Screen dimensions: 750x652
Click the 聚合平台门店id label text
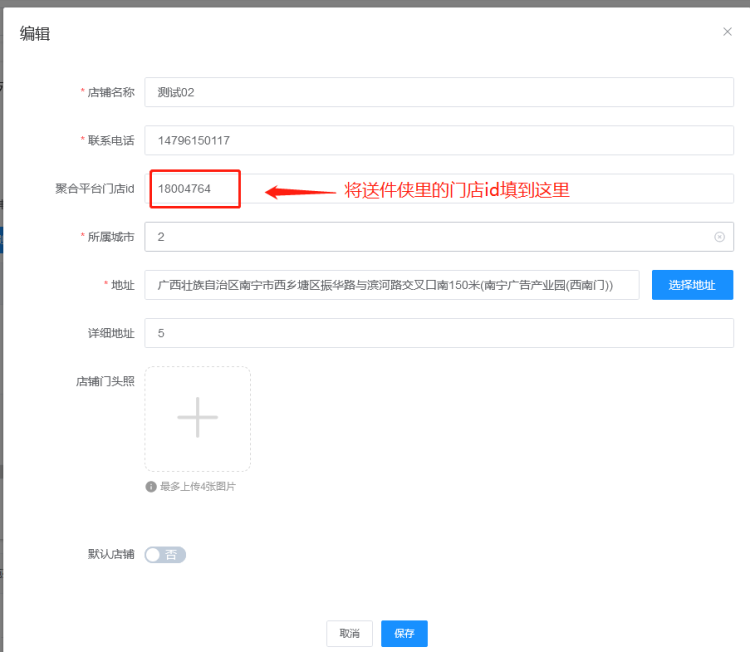(x=95, y=188)
